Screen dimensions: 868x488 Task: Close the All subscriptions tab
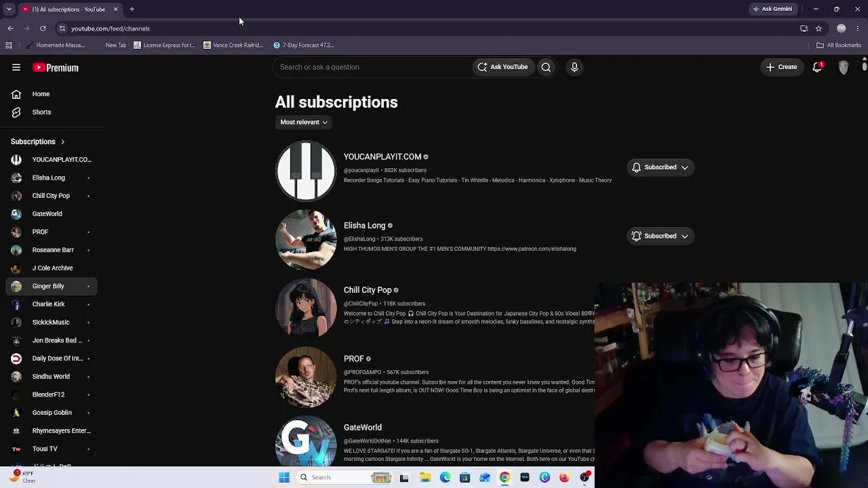[x=115, y=9]
